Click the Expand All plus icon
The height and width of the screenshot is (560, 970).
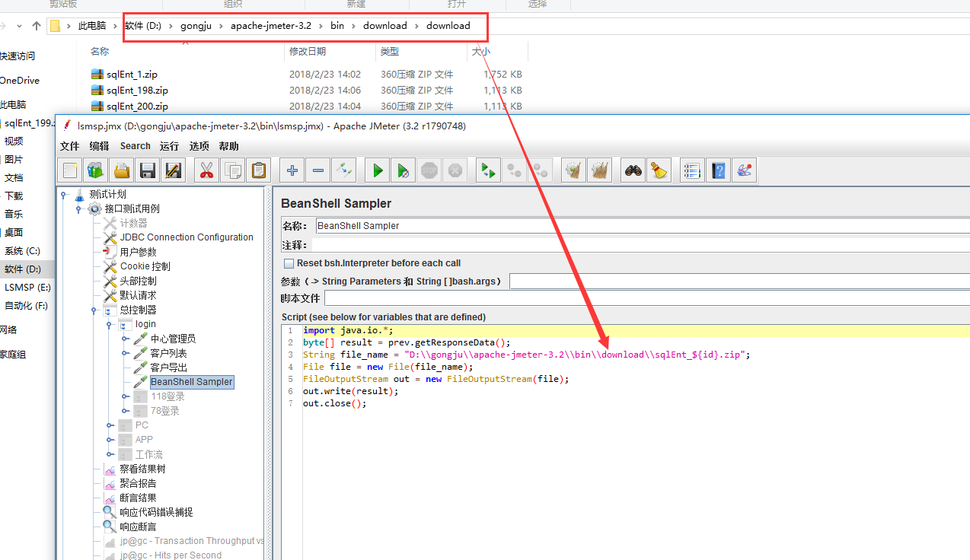click(x=292, y=170)
